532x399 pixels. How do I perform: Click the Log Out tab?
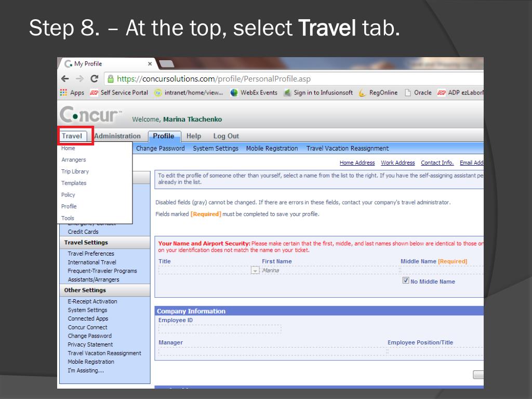tap(226, 136)
